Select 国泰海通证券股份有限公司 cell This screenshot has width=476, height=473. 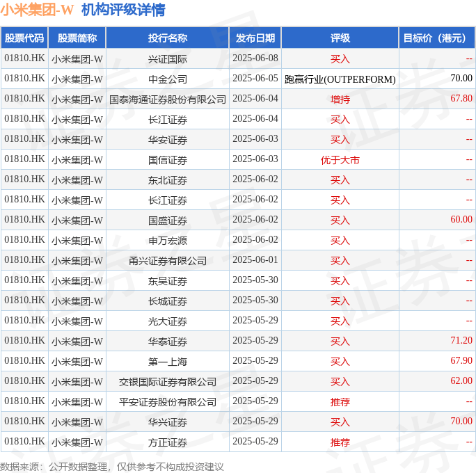[x=168, y=99]
